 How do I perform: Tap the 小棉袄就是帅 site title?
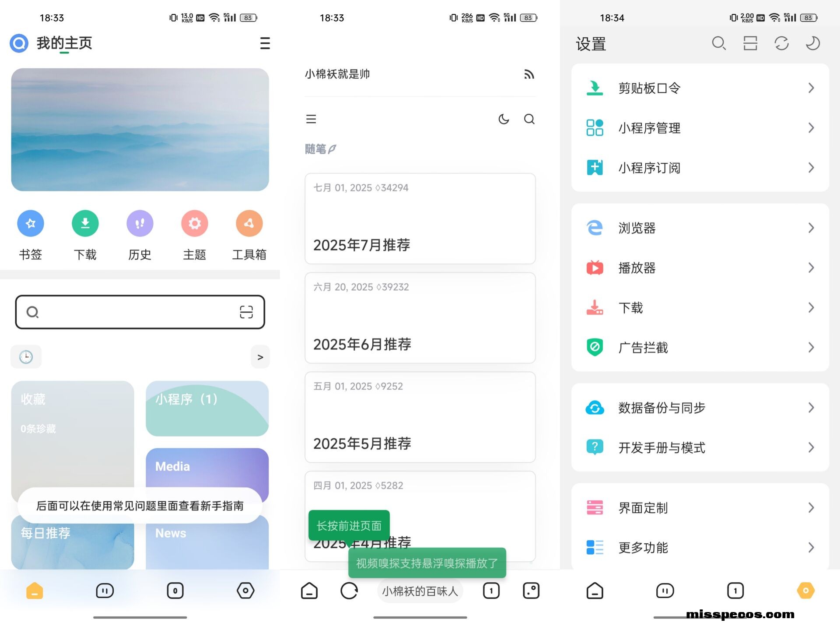[x=337, y=74]
